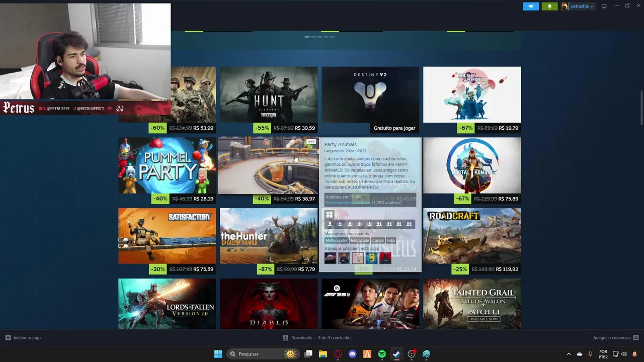Click the Multijogador tag in Party Animals tooltip
This screenshot has height=362, width=644.
pyautogui.click(x=336, y=240)
